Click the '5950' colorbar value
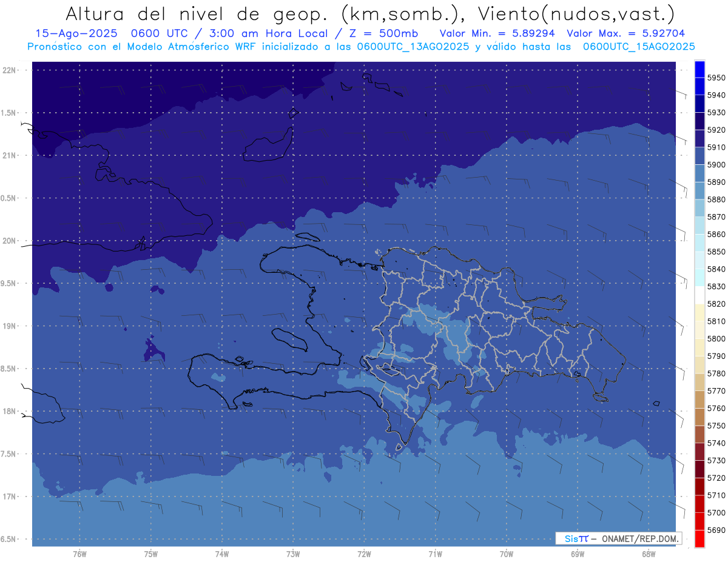 716,78
